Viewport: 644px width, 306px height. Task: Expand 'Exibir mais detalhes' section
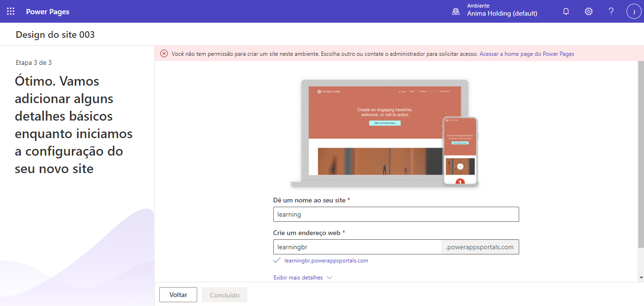tap(303, 278)
